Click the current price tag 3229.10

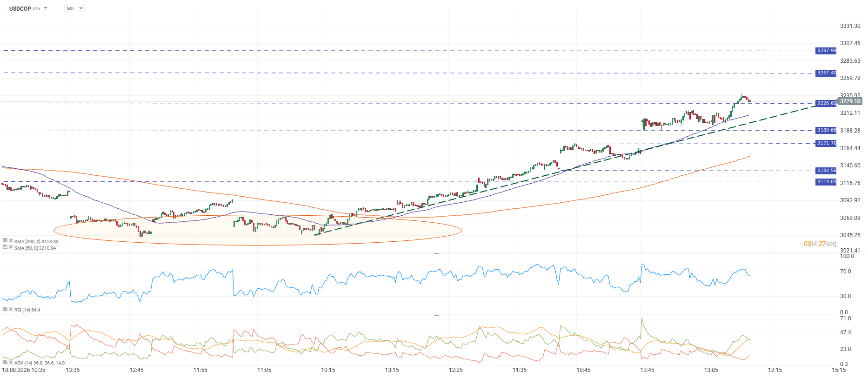tap(850, 101)
